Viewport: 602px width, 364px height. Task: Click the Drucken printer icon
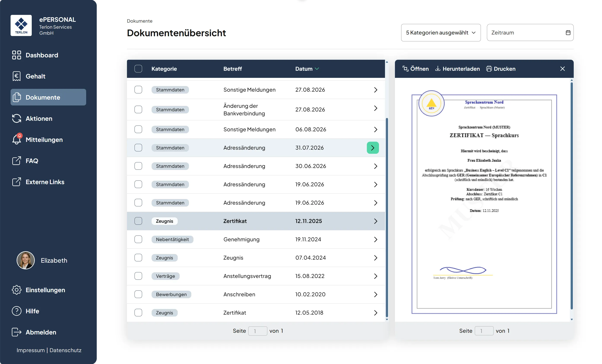(489, 69)
